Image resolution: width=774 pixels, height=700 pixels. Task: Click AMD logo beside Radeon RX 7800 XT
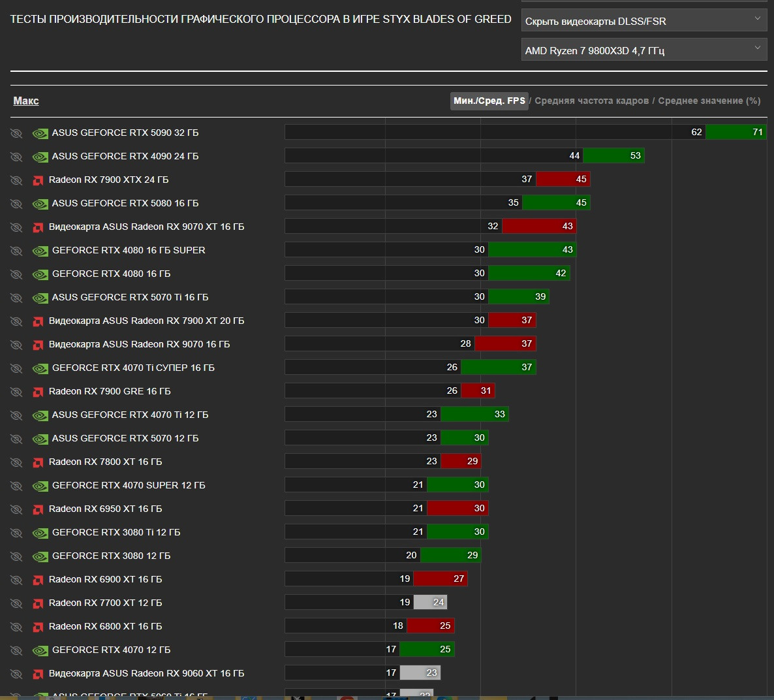pyautogui.click(x=38, y=462)
